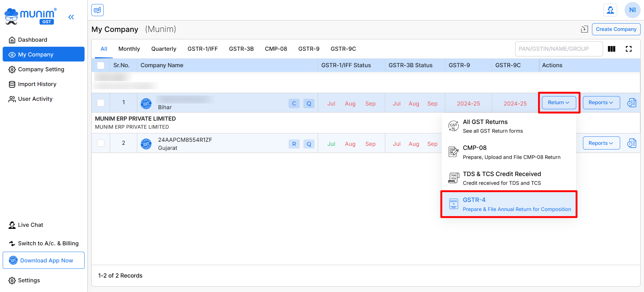Click GSTR-9 2024-25 on Bihar row
644x292 pixels.
(x=468, y=103)
